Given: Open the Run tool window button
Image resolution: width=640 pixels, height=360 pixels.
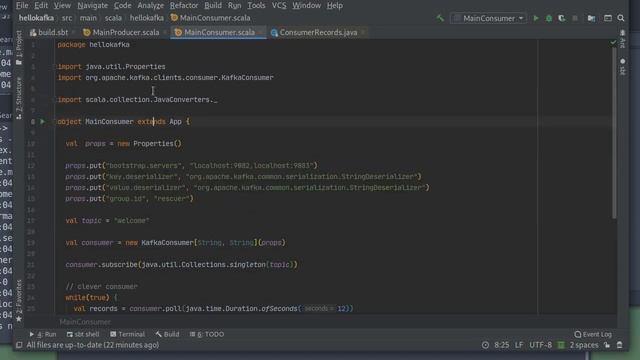Looking at the screenshot, I should pos(42,334).
